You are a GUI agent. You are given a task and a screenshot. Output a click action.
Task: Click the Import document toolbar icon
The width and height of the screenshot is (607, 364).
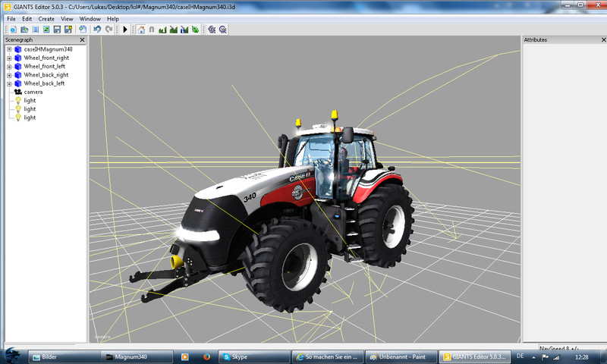click(35, 30)
